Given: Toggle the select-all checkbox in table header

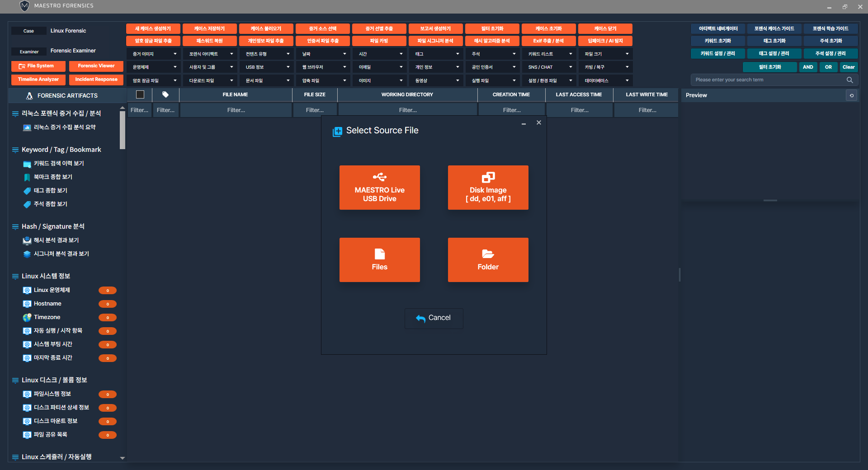Looking at the screenshot, I should coord(140,94).
